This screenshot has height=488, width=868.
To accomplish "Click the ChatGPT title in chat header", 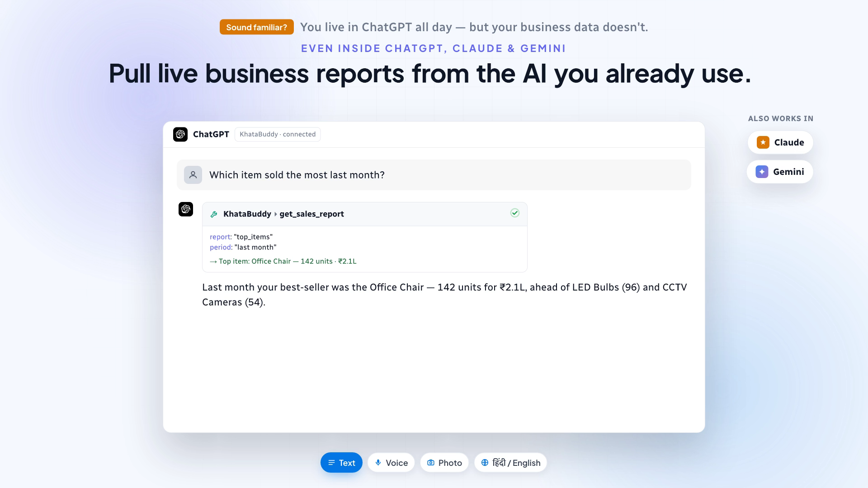I will click(211, 134).
